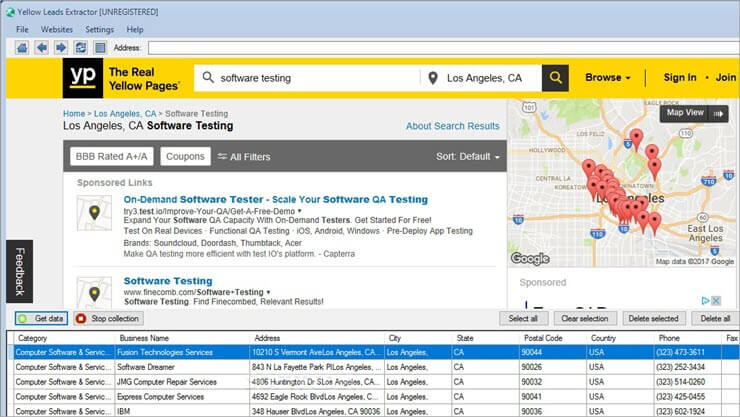The width and height of the screenshot is (740, 417).
Task: Open the File menu
Action: (22, 29)
